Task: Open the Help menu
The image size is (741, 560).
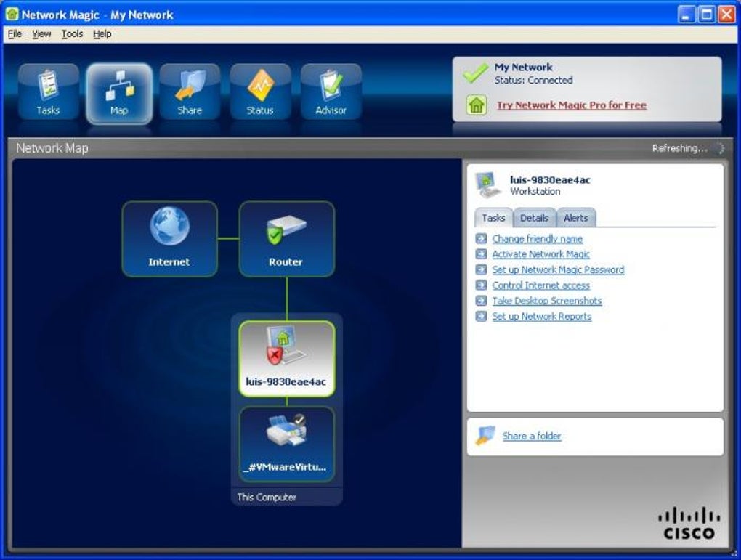Action: [102, 34]
